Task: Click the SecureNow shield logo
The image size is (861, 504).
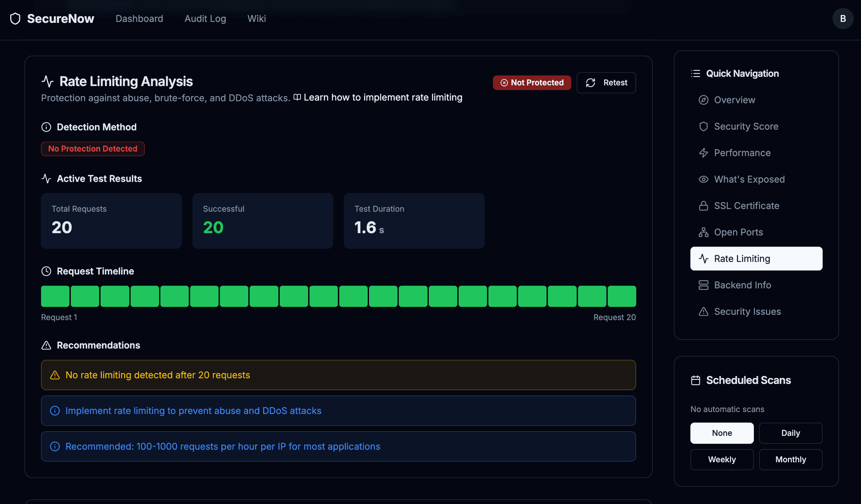Action: click(x=15, y=18)
